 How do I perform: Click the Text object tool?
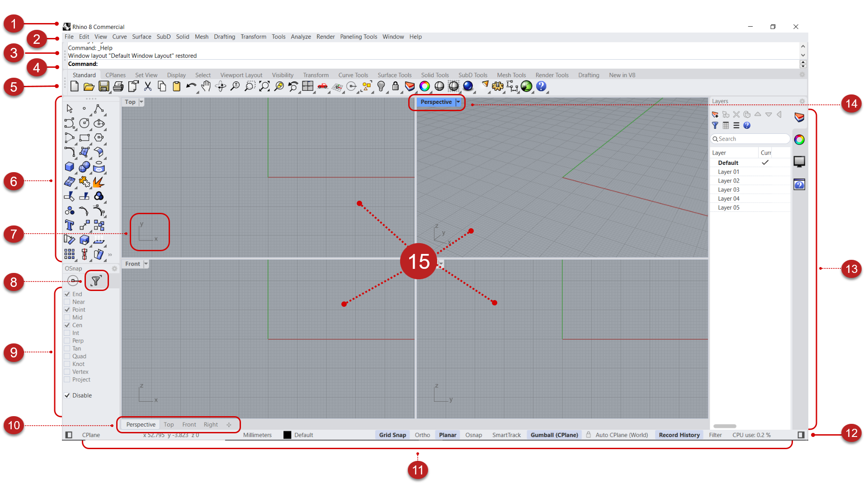click(x=70, y=225)
